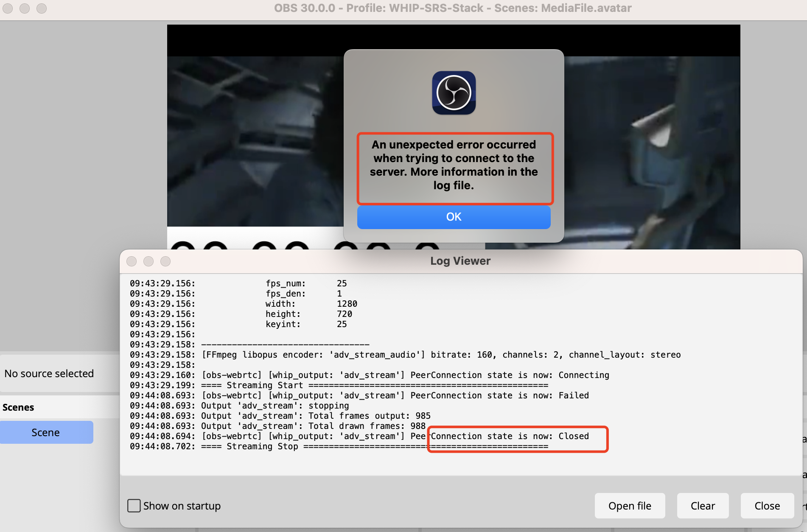Click the video preview thumbnail
Viewport: 807px width, 532px height.
tap(255, 127)
